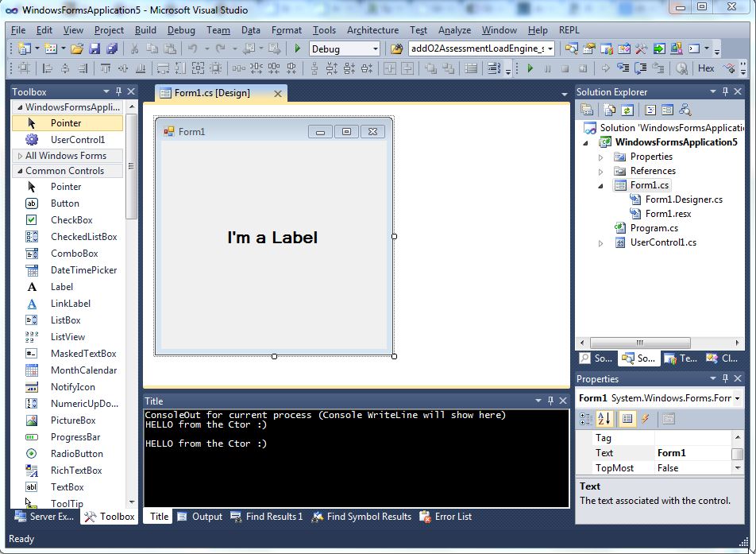Click the Step Over debug icon
This screenshot has height=554, width=756.
[640, 68]
